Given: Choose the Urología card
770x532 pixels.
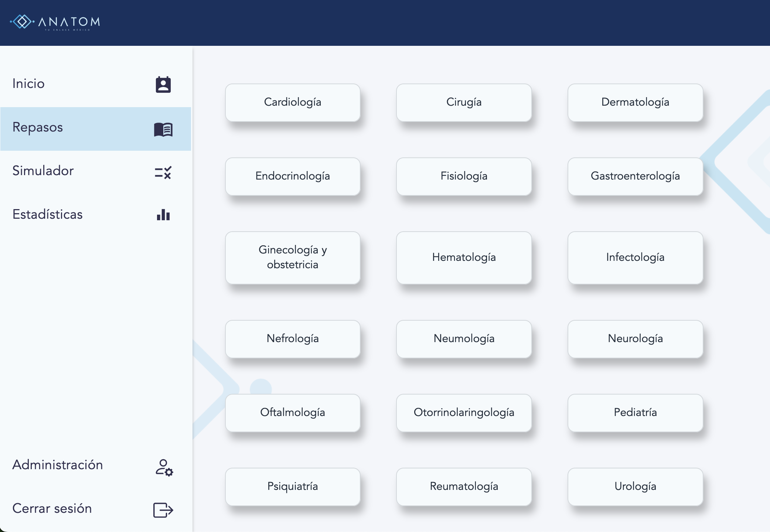Looking at the screenshot, I should point(635,487).
